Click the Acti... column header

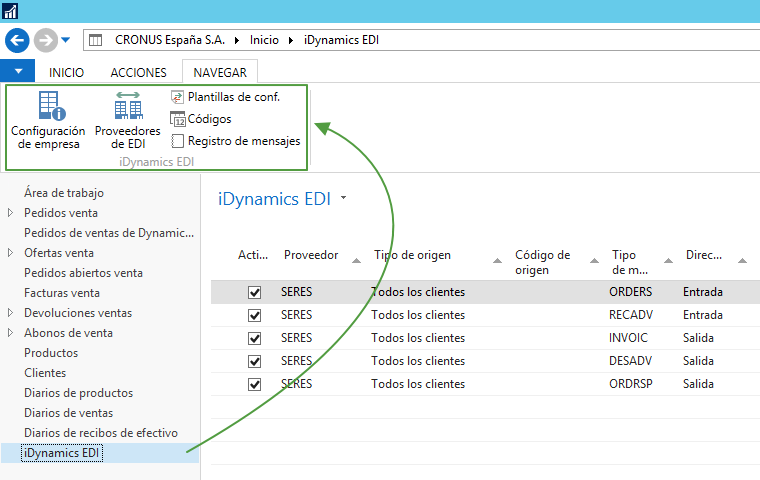tap(253, 255)
